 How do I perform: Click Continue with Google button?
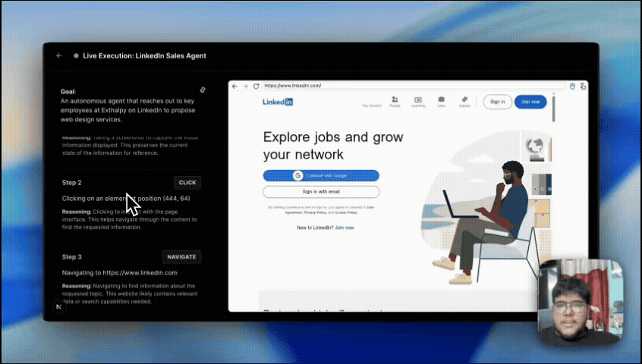tap(321, 175)
